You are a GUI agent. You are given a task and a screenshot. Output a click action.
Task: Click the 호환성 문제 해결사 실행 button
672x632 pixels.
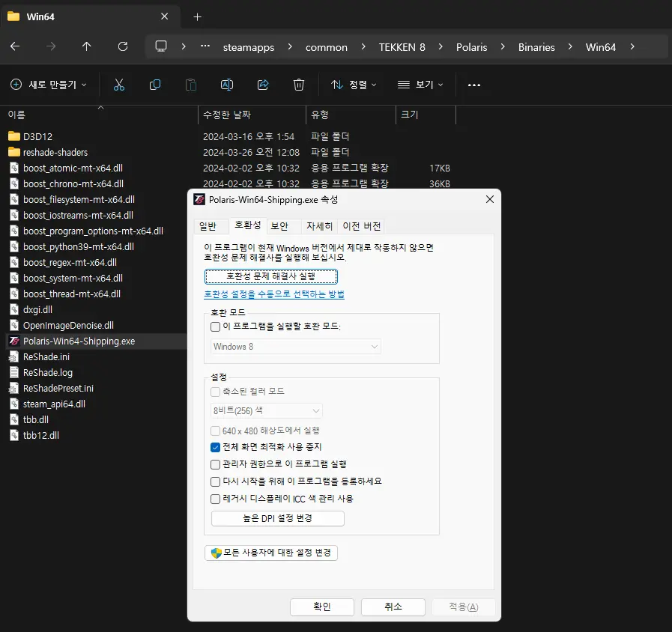[x=271, y=276]
